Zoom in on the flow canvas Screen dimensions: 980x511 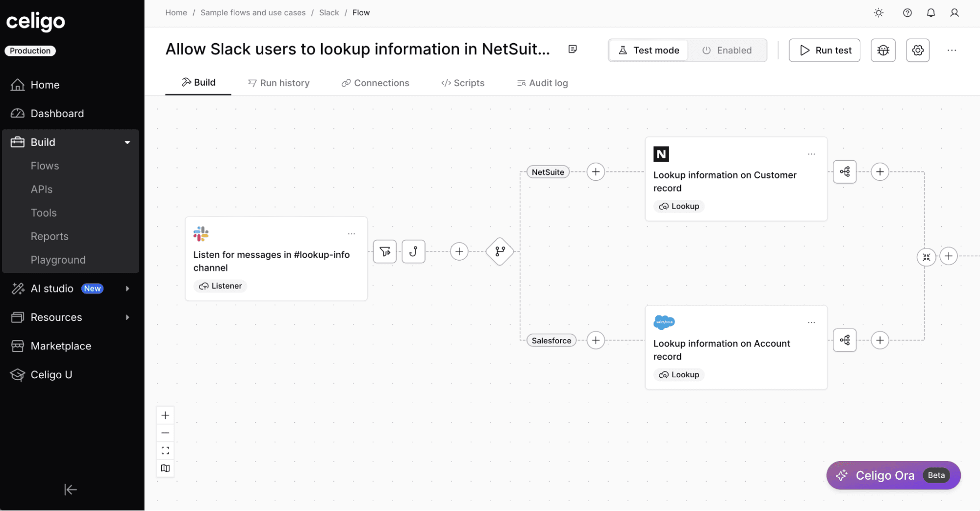tap(165, 415)
